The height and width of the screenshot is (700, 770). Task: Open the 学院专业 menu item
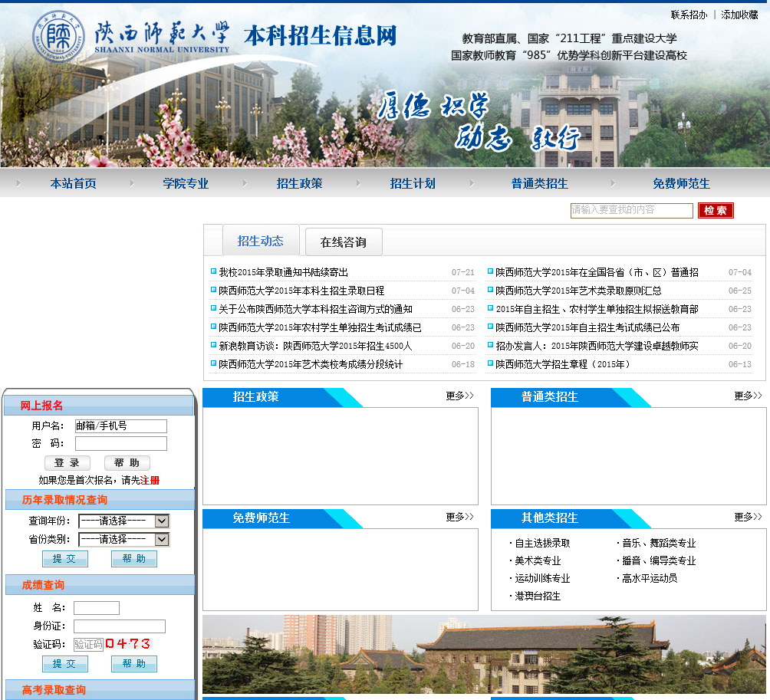click(x=186, y=183)
